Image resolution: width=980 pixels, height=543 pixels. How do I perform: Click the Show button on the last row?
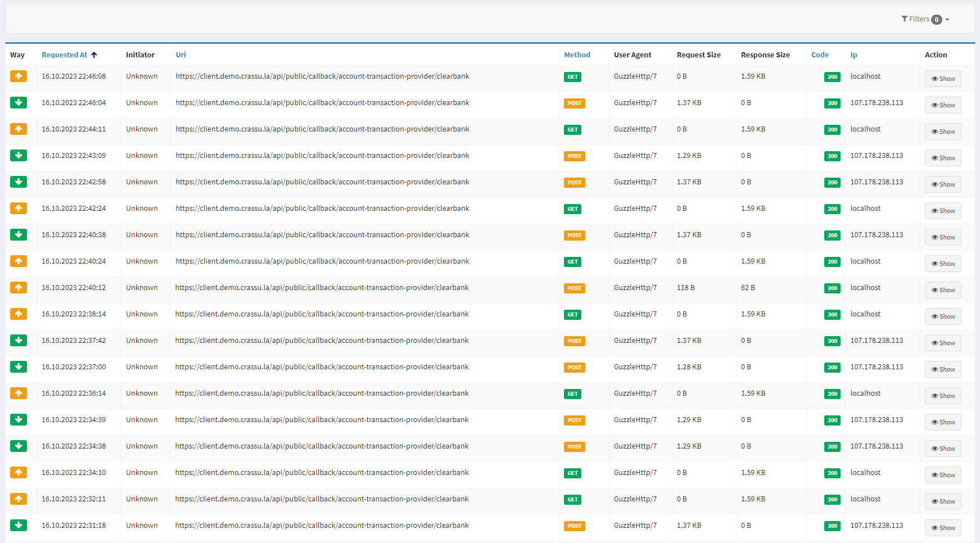[943, 527]
